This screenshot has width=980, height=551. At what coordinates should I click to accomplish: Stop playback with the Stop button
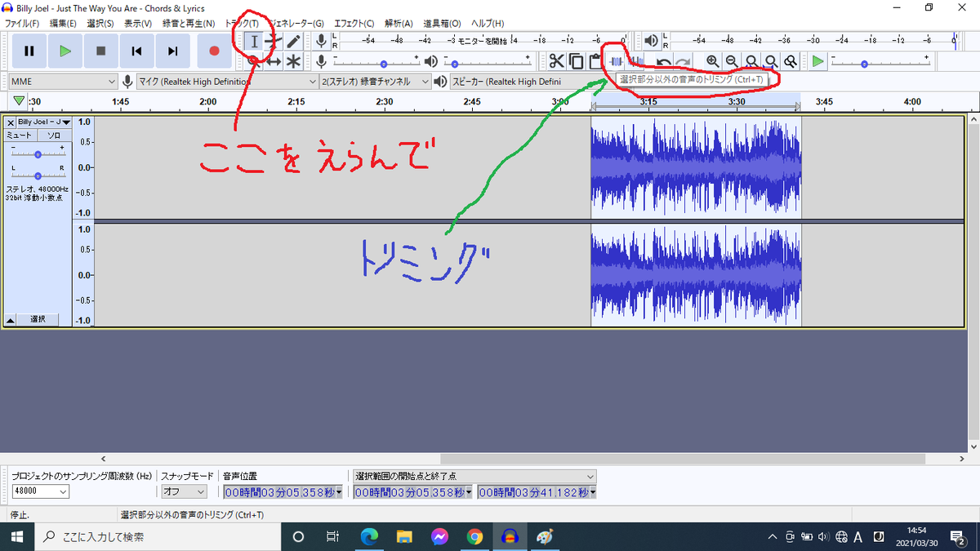pyautogui.click(x=101, y=51)
